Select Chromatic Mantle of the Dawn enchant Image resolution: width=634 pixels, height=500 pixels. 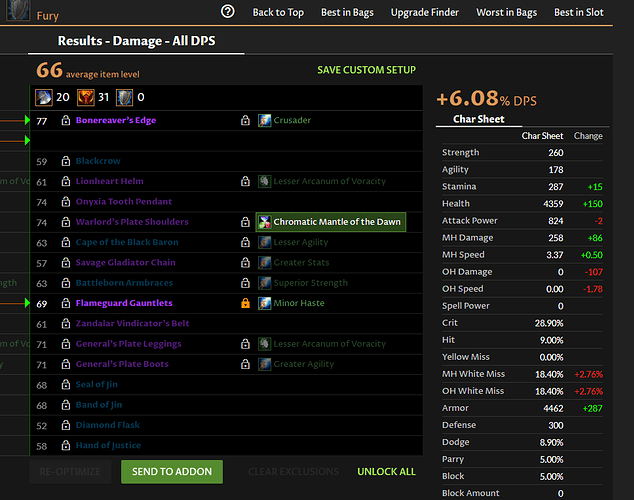click(331, 222)
